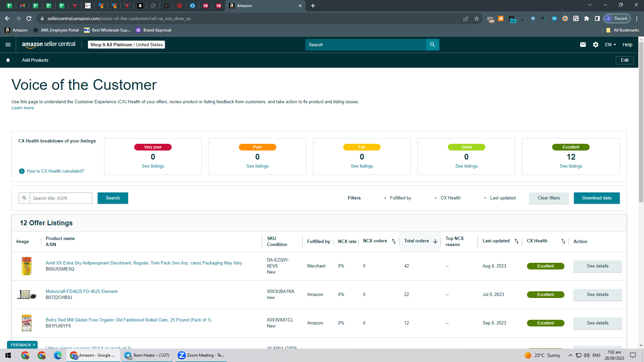Open the messages mail icon
Image resolution: width=644 pixels, height=362 pixels.
(x=583, y=45)
